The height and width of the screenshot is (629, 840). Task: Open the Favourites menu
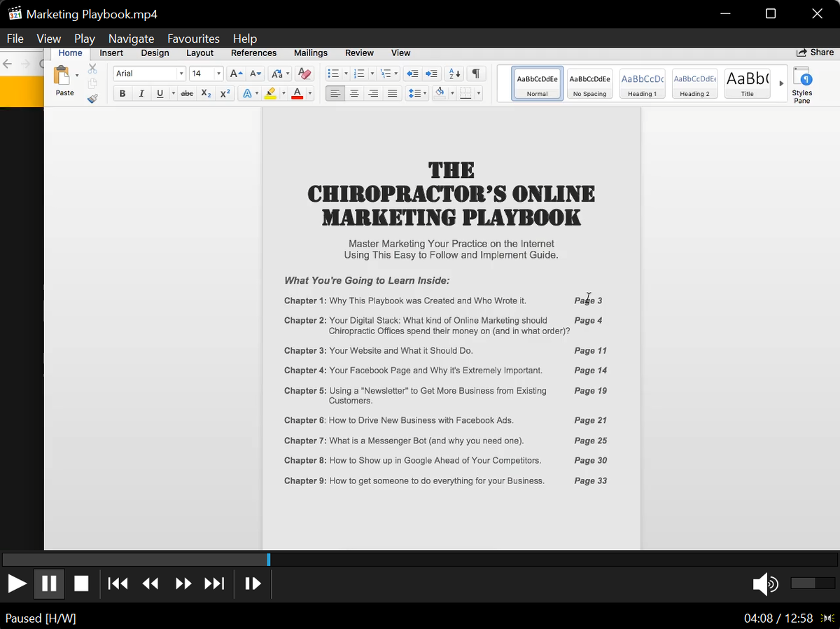[193, 39]
